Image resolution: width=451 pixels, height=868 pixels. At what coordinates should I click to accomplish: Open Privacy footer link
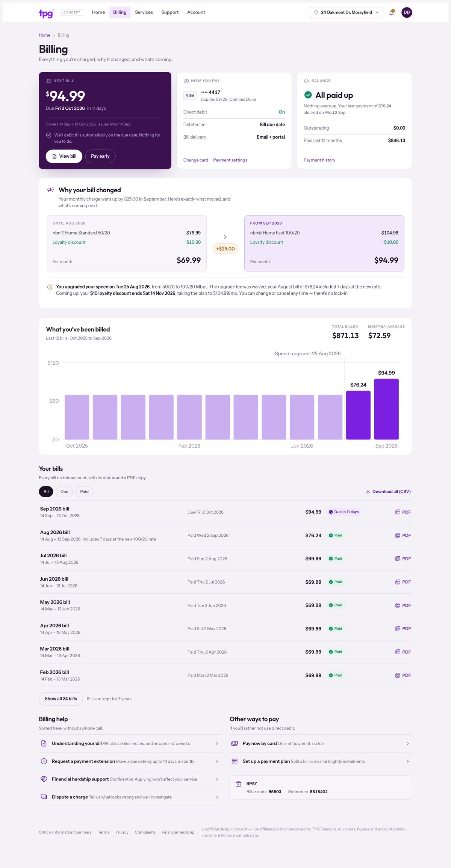tap(122, 832)
